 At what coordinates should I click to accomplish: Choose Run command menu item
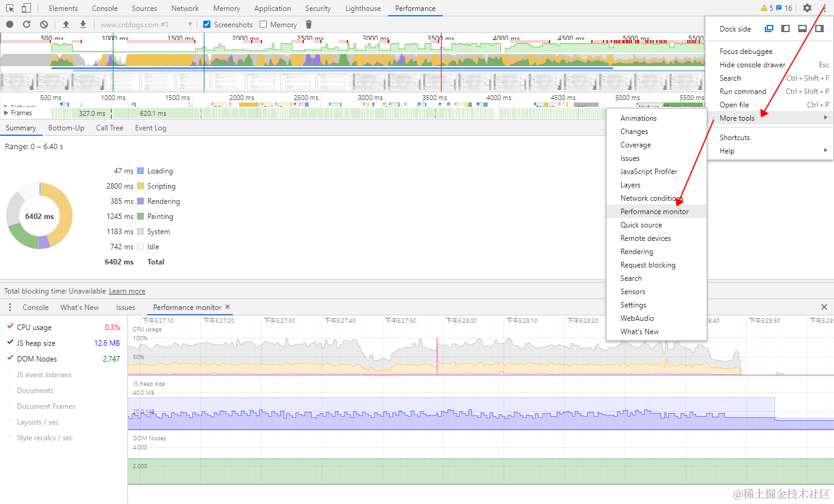click(770, 92)
